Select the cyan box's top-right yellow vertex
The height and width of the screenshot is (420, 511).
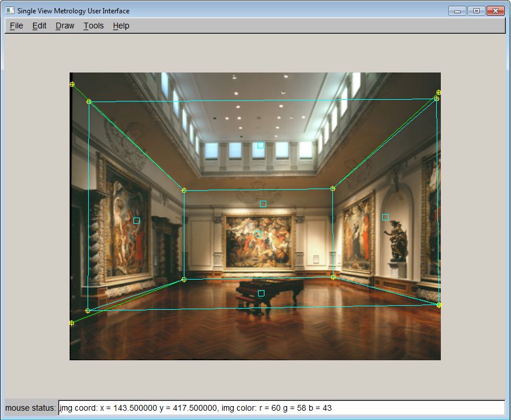click(x=437, y=99)
